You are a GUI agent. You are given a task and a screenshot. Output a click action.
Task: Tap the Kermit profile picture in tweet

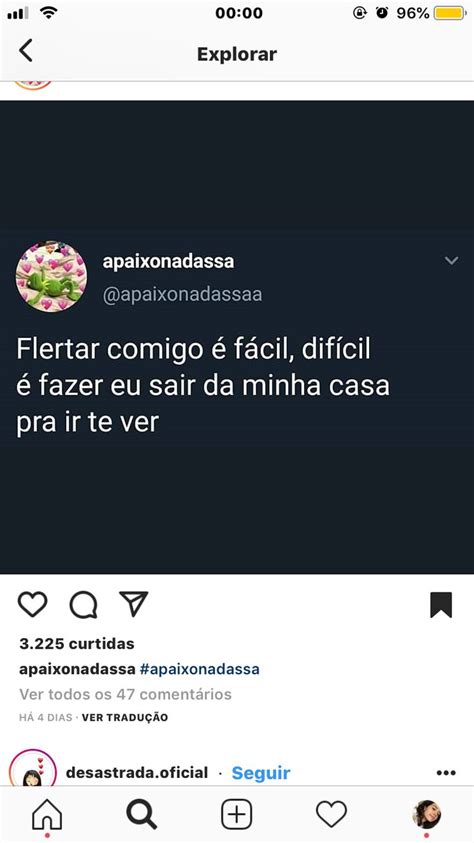(x=51, y=276)
